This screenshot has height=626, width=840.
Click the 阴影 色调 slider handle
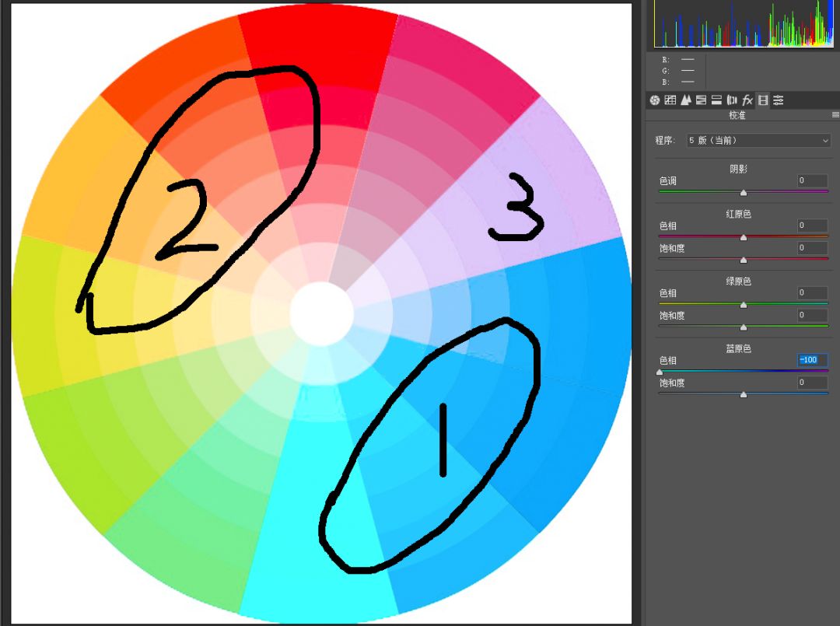[743, 192]
